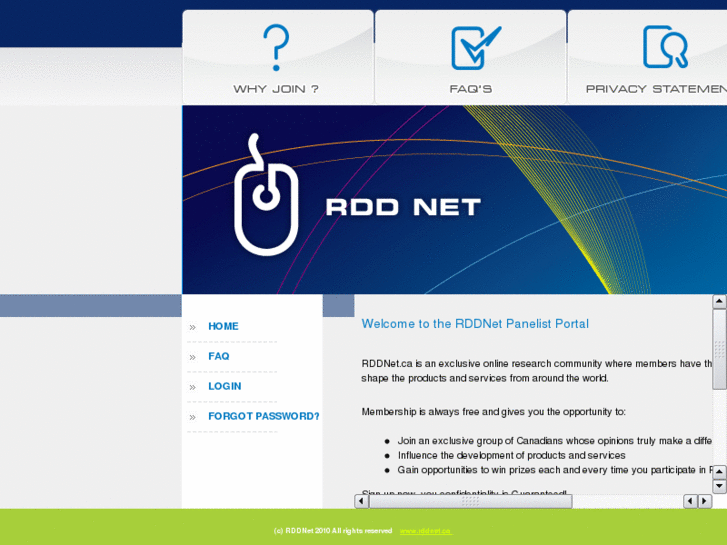727x545 pixels.
Task: Open the WHY JOIN ? tab label
Action: coord(276,89)
